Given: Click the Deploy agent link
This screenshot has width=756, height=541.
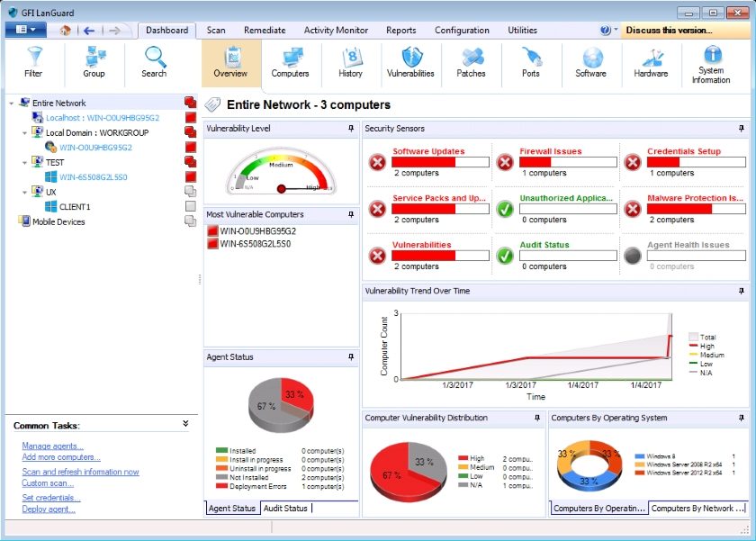Looking at the screenshot, I should [49, 509].
